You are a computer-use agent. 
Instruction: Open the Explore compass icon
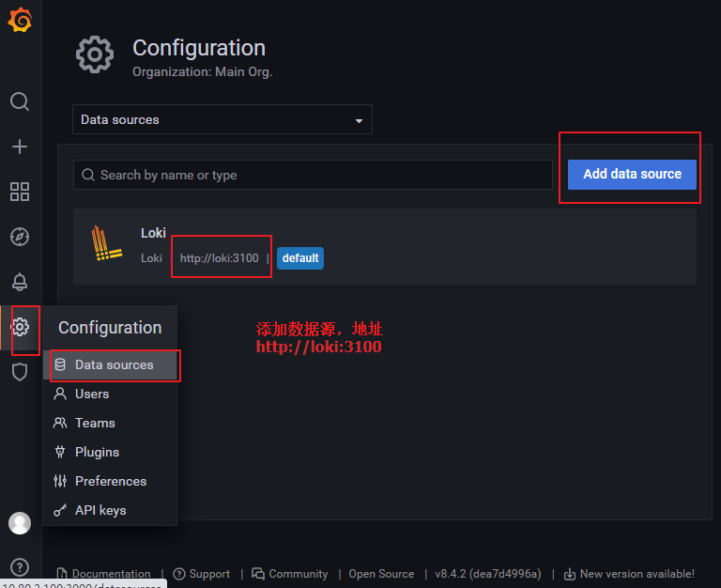tap(20, 237)
